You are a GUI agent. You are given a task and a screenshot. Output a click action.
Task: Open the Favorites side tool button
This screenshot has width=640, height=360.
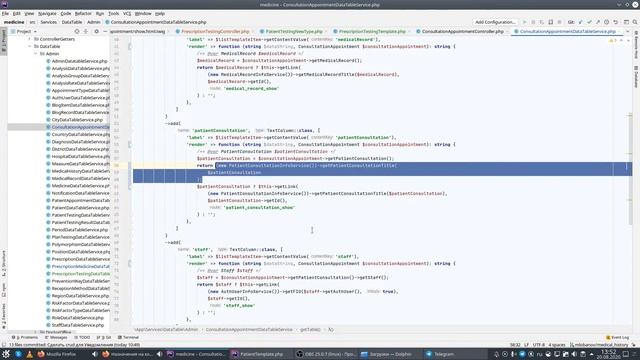pyautogui.click(x=4, y=316)
